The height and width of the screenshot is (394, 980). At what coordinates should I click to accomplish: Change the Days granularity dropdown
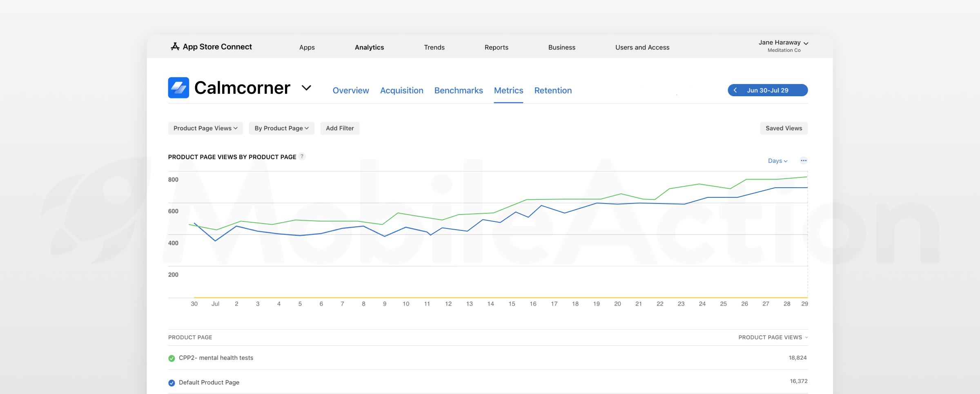pyautogui.click(x=777, y=161)
